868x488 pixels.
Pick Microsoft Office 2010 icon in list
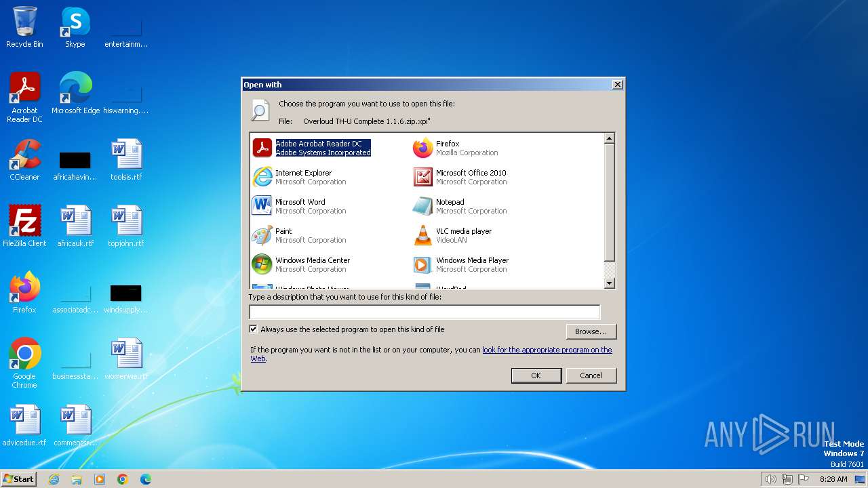tap(422, 177)
